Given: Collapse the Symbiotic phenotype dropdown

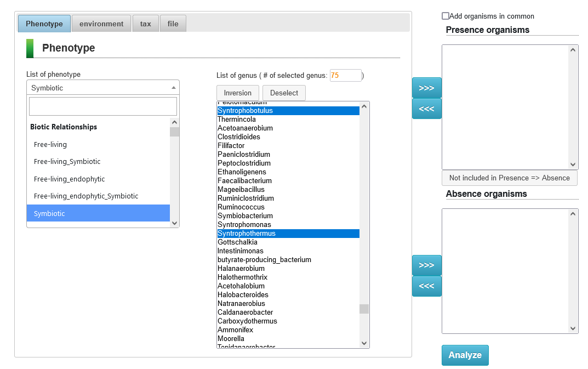Looking at the screenshot, I should click(x=102, y=88).
